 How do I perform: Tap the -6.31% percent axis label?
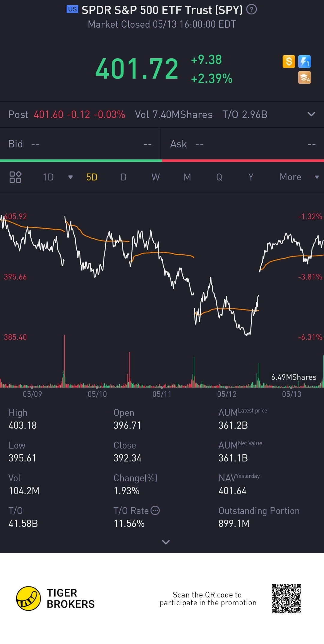[310, 337]
